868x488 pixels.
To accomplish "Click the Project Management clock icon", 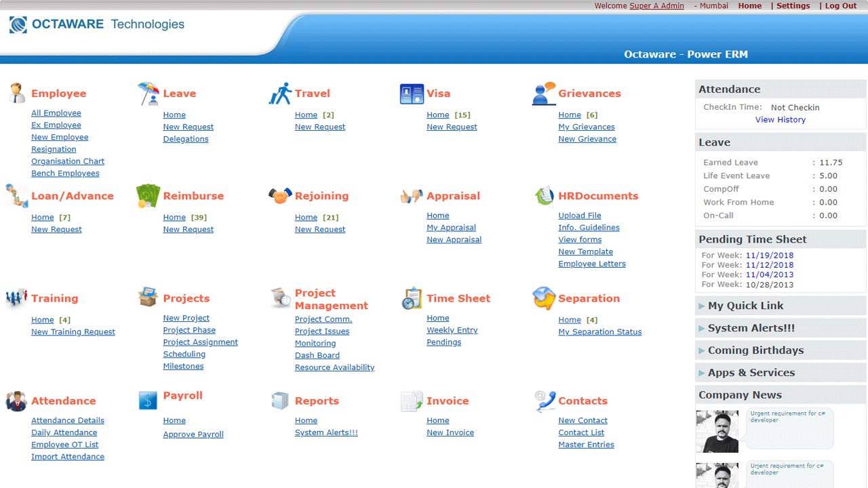I will coord(280,298).
